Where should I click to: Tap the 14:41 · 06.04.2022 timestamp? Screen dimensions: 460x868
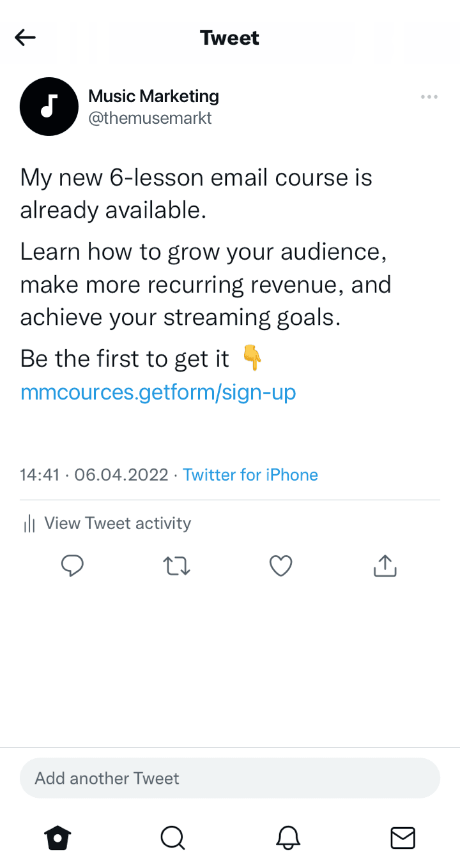tap(94, 475)
